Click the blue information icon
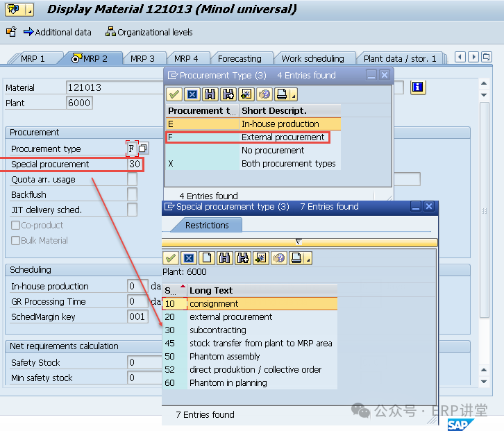Image resolution: width=504 pixels, height=431 pixels. (x=417, y=87)
